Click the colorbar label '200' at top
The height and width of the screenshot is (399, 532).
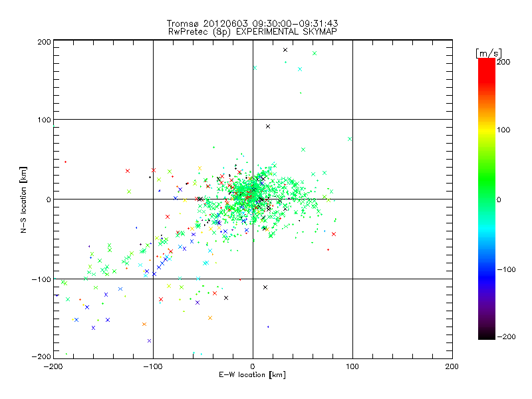pyautogui.click(x=503, y=62)
